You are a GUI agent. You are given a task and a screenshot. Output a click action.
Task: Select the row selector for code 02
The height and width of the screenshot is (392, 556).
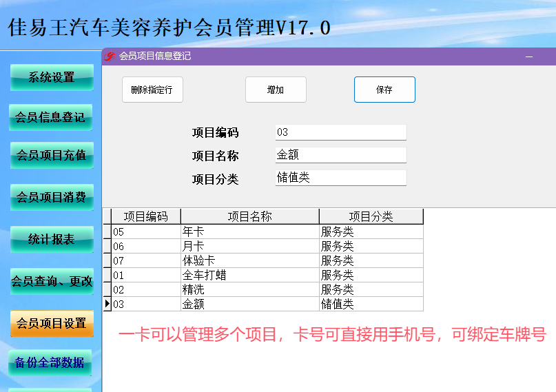tap(107, 289)
